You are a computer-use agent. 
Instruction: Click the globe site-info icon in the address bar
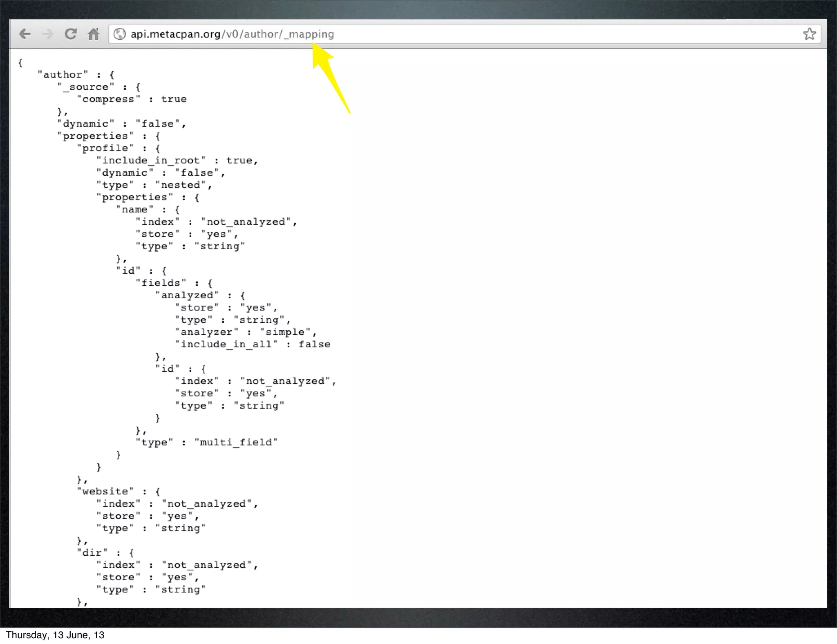119,34
